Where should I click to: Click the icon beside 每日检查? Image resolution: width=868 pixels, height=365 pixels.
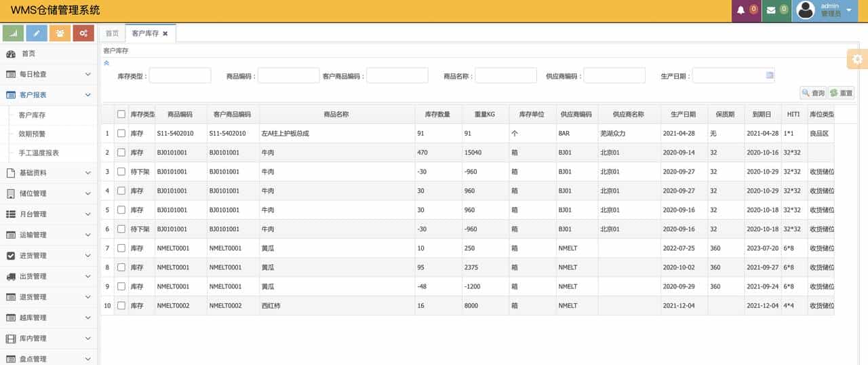click(x=11, y=74)
